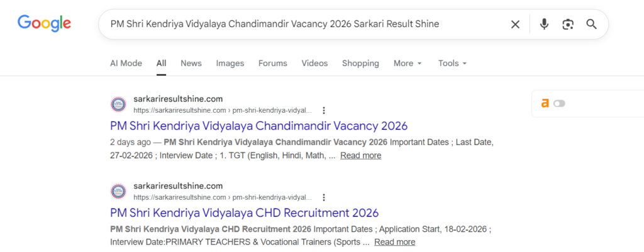The image size is (644, 252).
Task: Click second result's sarkariresultshine favicon
Action: coord(118,192)
